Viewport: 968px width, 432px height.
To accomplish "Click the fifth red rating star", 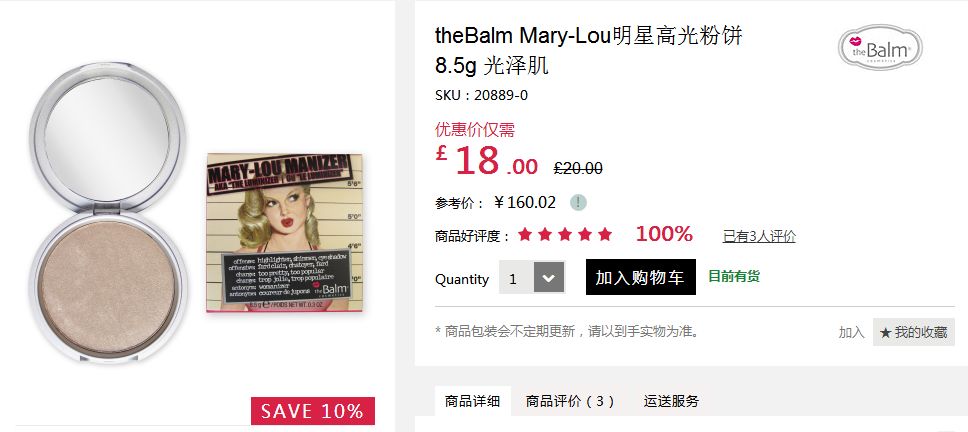I will point(605,235).
